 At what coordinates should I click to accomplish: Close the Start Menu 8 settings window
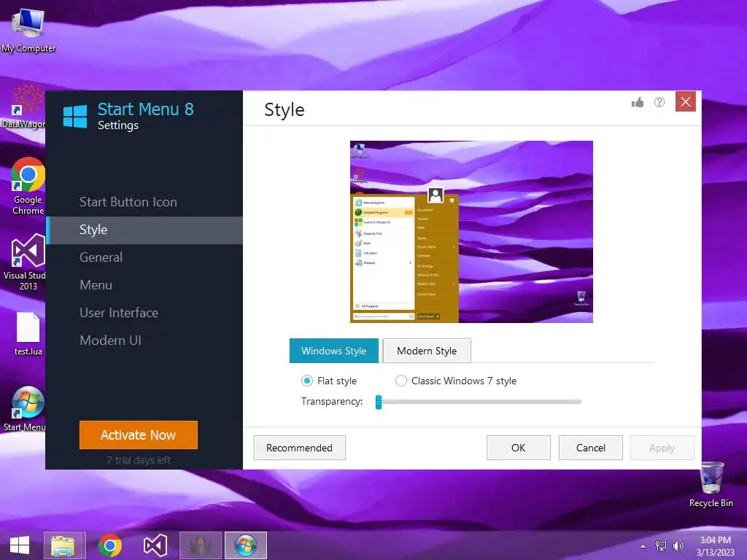pos(686,101)
